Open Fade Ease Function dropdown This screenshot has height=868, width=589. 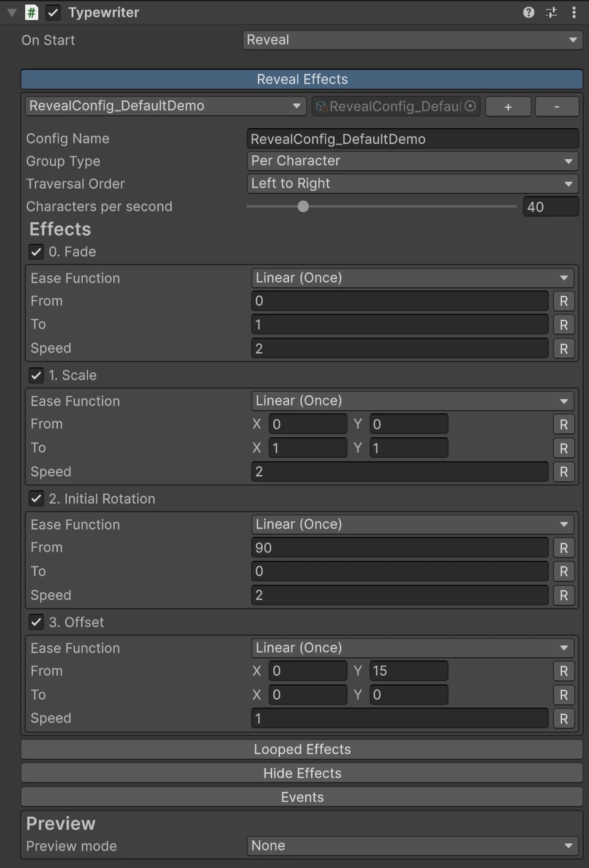tap(412, 278)
